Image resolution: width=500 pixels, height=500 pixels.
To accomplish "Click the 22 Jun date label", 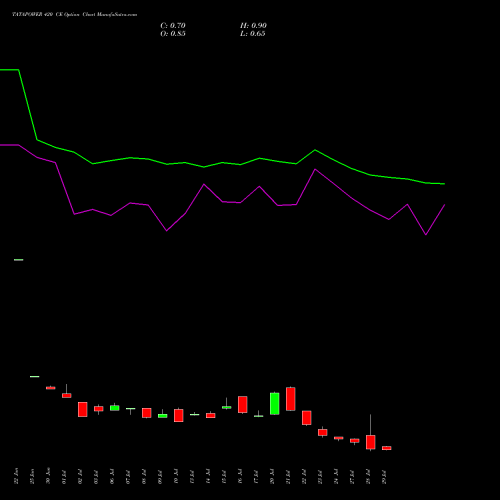I will tap(16, 476).
